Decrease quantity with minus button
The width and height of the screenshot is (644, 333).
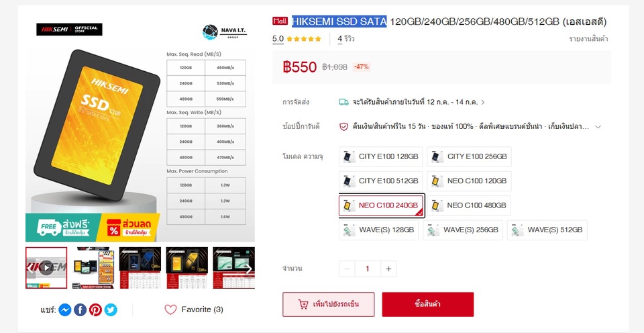[x=347, y=269]
